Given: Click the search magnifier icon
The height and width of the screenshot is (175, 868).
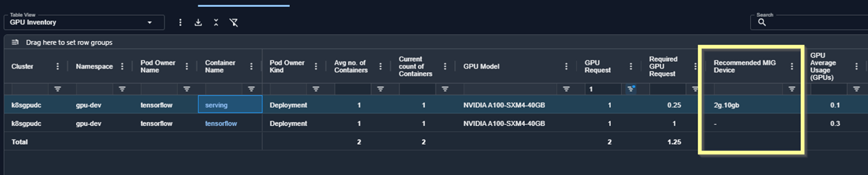Looking at the screenshot, I should pos(762,22).
